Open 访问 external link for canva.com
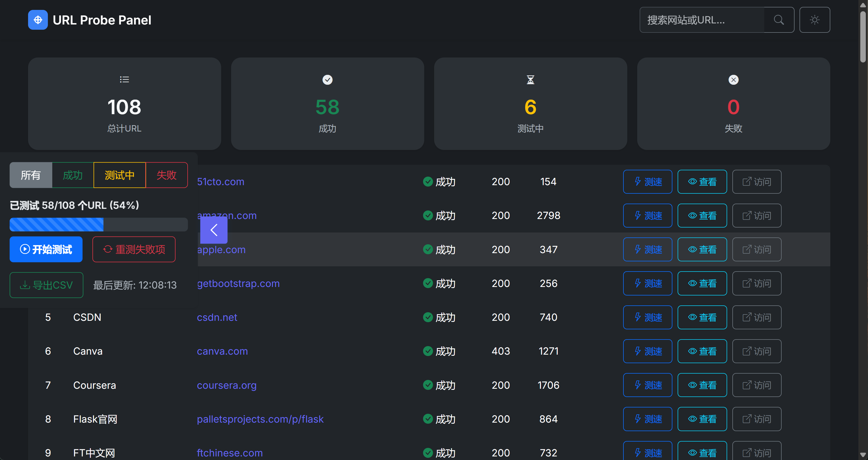This screenshot has height=460, width=868. point(757,351)
